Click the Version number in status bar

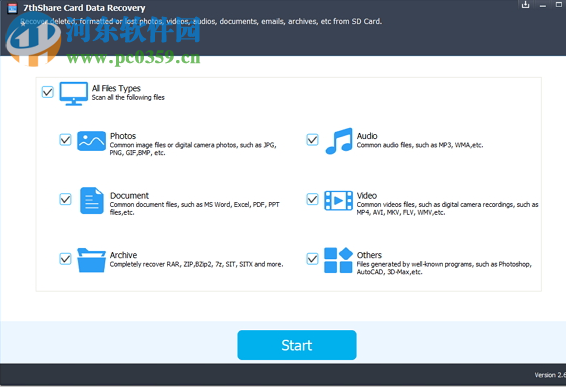tap(550, 375)
